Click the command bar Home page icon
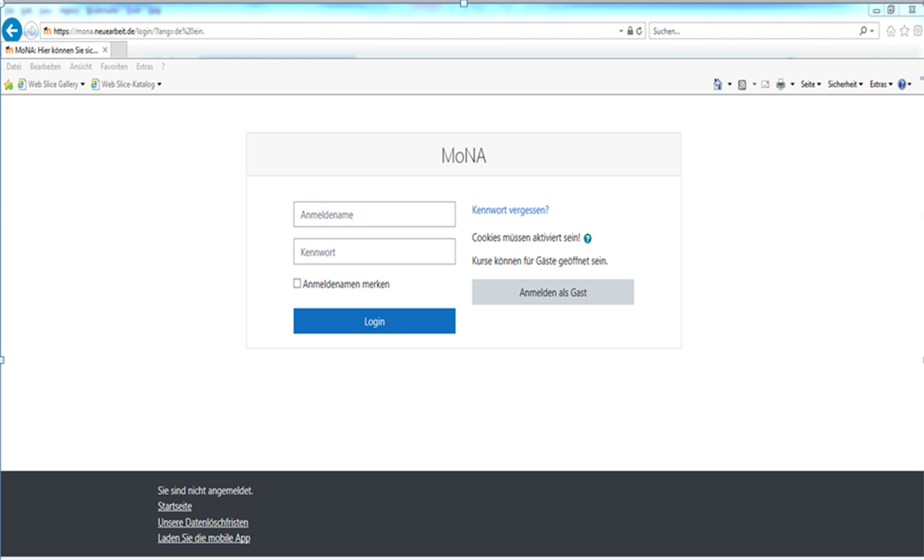Image resolution: width=924 pixels, height=560 pixels. pos(718,84)
